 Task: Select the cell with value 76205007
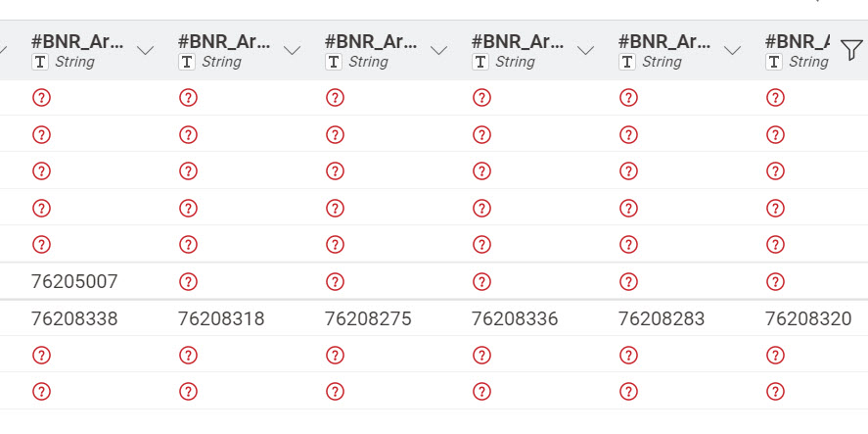(x=74, y=282)
